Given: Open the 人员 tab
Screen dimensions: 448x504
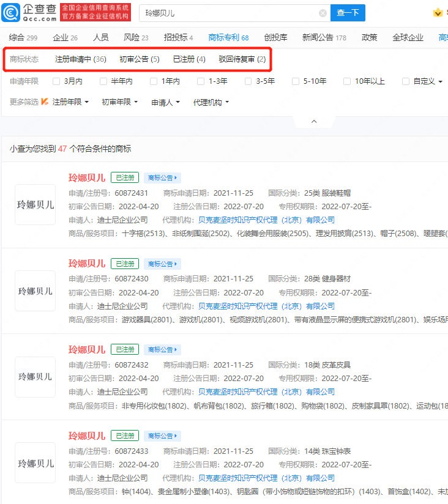Looking at the screenshot, I should coord(100,37).
